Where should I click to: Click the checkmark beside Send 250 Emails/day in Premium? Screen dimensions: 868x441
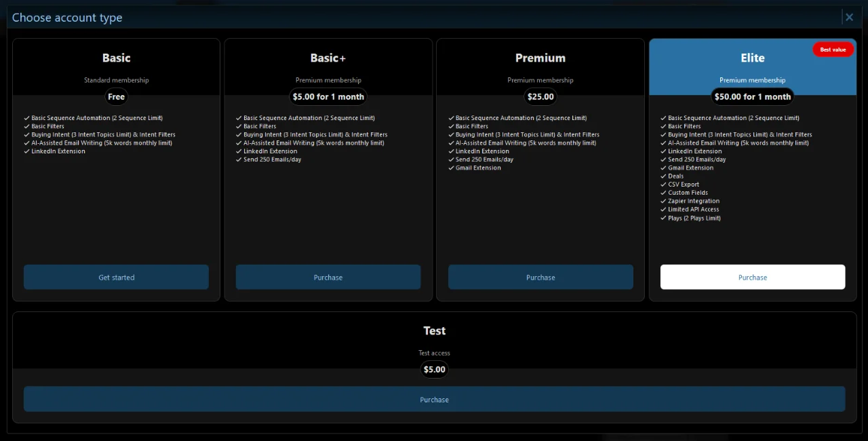pos(451,159)
